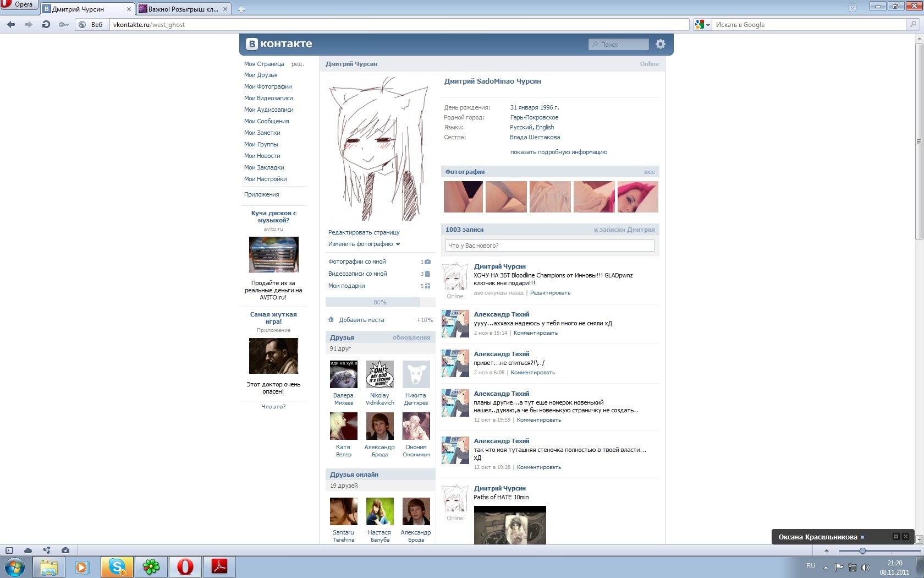Show hidden system tray icons arrow
This screenshot has width=924, height=578.
(826, 567)
